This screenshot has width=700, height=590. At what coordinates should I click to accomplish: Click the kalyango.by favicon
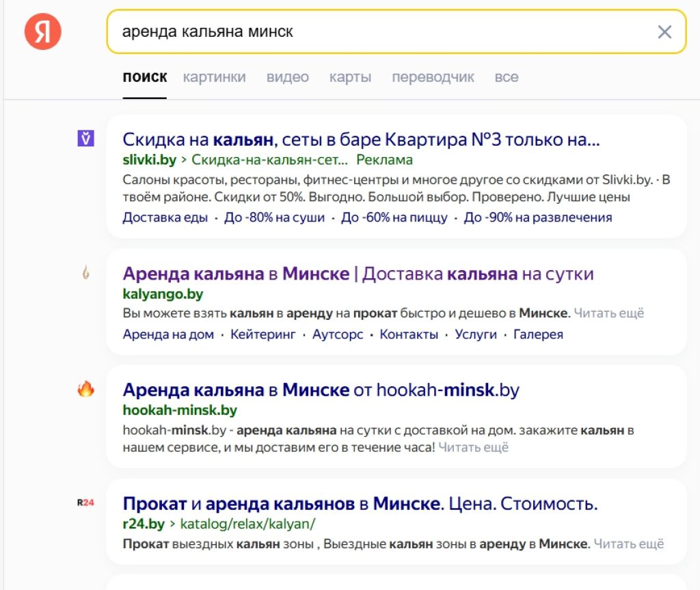[85, 273]
